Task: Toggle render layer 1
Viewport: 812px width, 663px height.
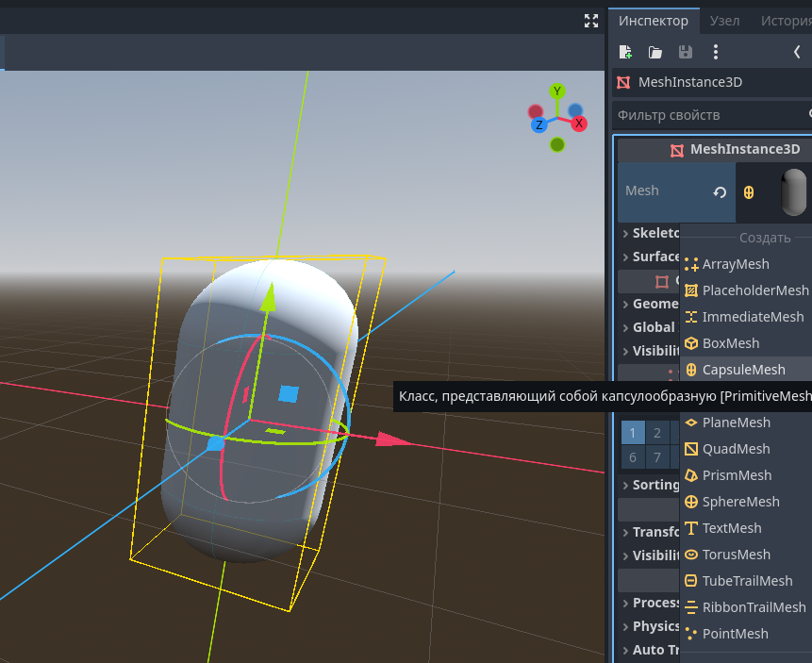Action: pos(633,433)
